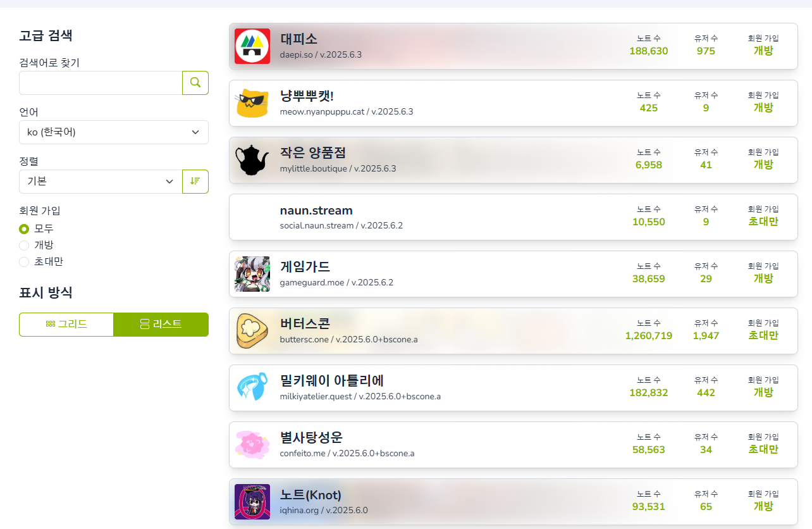Open the 대피소 server logo
This screenshot has height=529, width=812.
click(252, 46)
